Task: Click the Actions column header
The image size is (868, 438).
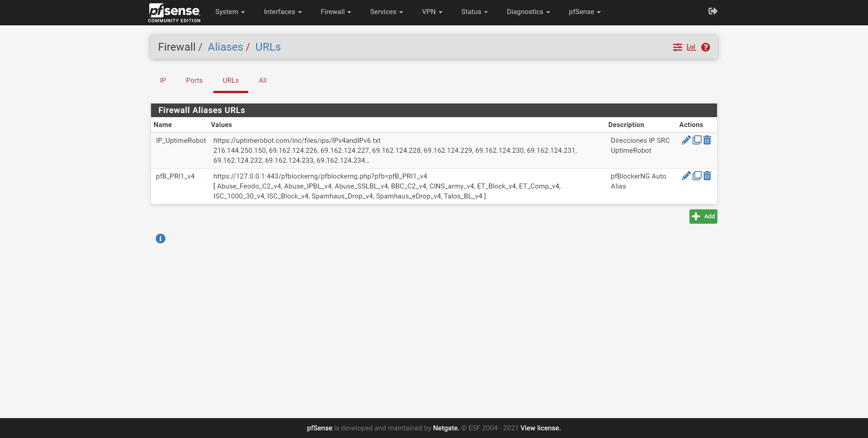Action: [x=691, y=125]
